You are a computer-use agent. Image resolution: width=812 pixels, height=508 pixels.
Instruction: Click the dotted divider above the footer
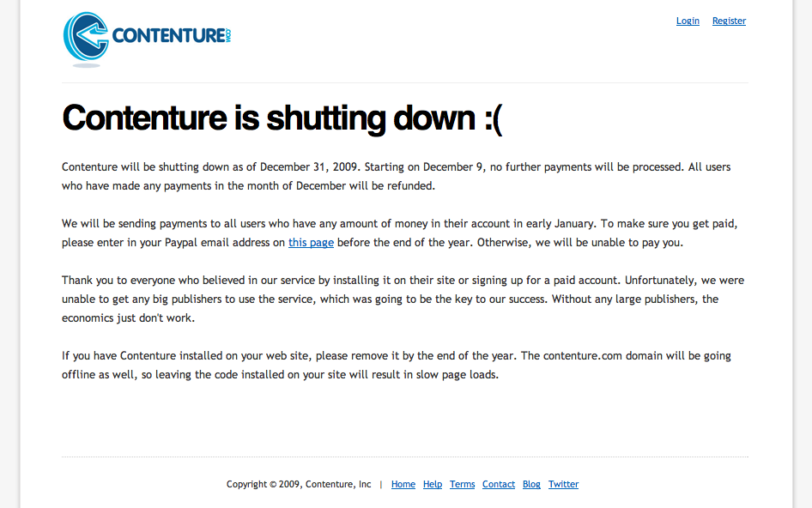pyautogui.click(x=405, y=457)
